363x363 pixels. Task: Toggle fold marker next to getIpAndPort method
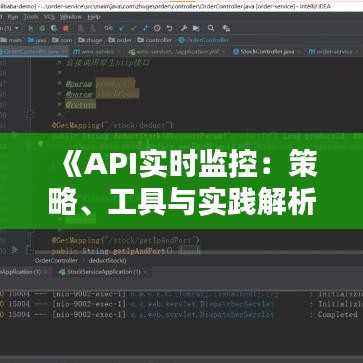28,250
